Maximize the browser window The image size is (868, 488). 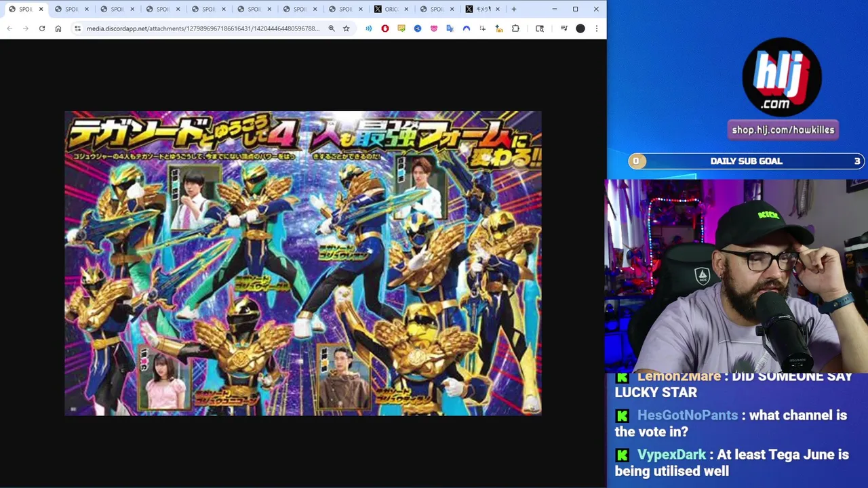pos(575,9)
